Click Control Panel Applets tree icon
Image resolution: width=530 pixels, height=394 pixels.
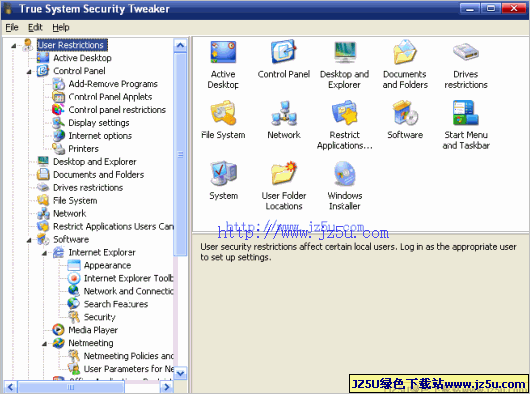tap(58, 97)
